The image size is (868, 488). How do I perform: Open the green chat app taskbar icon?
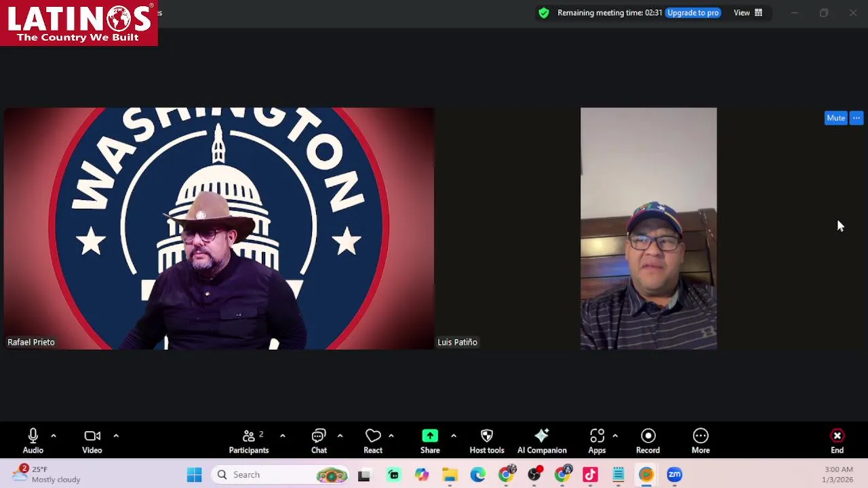393,474
